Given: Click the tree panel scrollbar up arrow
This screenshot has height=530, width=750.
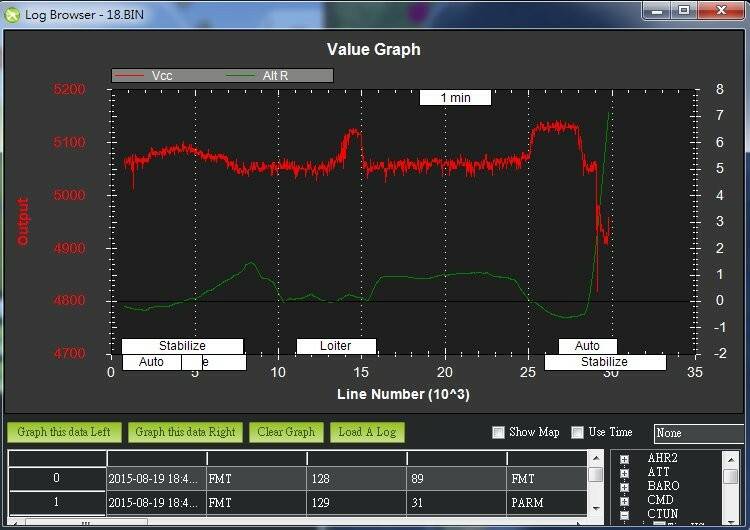Looking at the screenshot, I should click(731, 460).
